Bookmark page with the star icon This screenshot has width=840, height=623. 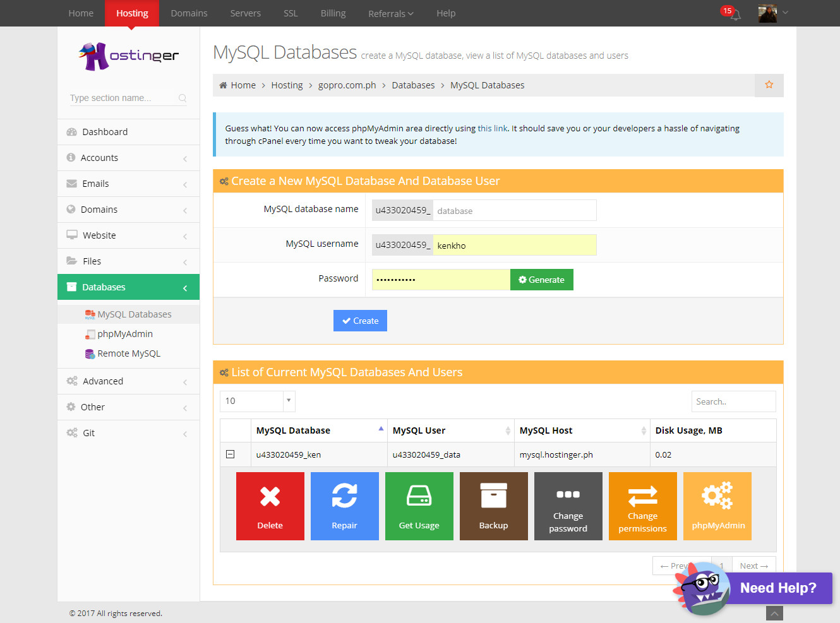click(x=769, y=85)
